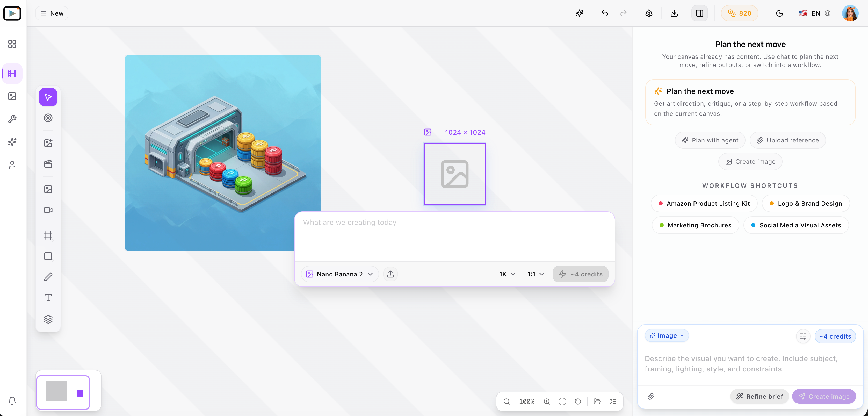This screenshot has width=868, height=416.
Task: Open the EN language selector
Action: click(814, 13)
